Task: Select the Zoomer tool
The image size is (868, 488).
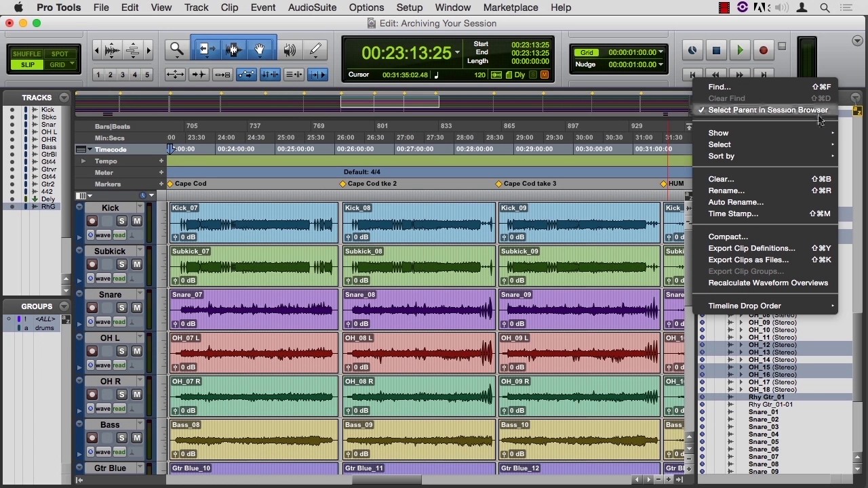Action: point(177,49)
